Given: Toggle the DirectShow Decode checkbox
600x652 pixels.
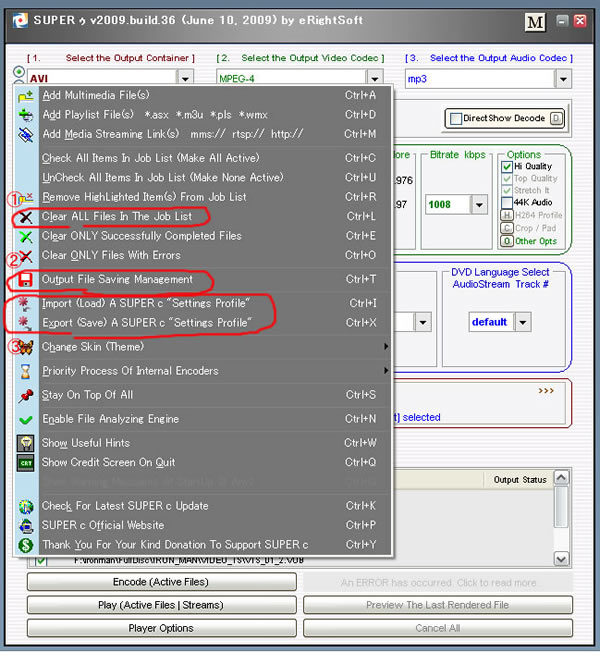Looking at the screenshot, I should tap(456, 118).
